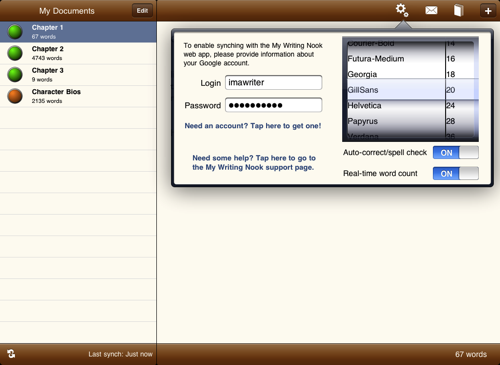500x365 pixels.
Task: Toggle Auto-correct/spell check switch
Action: [456, 153]
